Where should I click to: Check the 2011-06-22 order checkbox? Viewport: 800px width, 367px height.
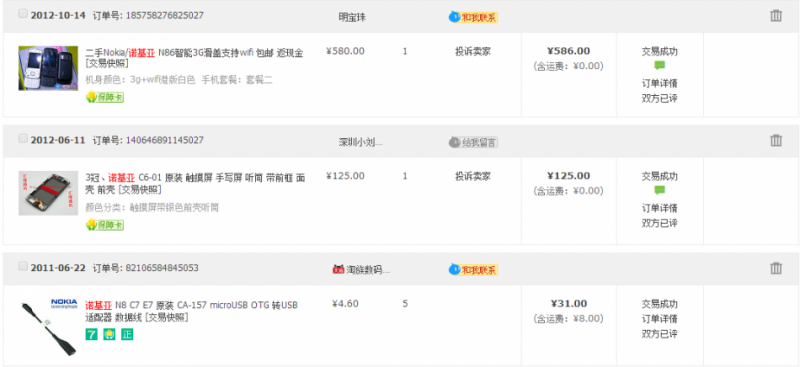point(22,266)
